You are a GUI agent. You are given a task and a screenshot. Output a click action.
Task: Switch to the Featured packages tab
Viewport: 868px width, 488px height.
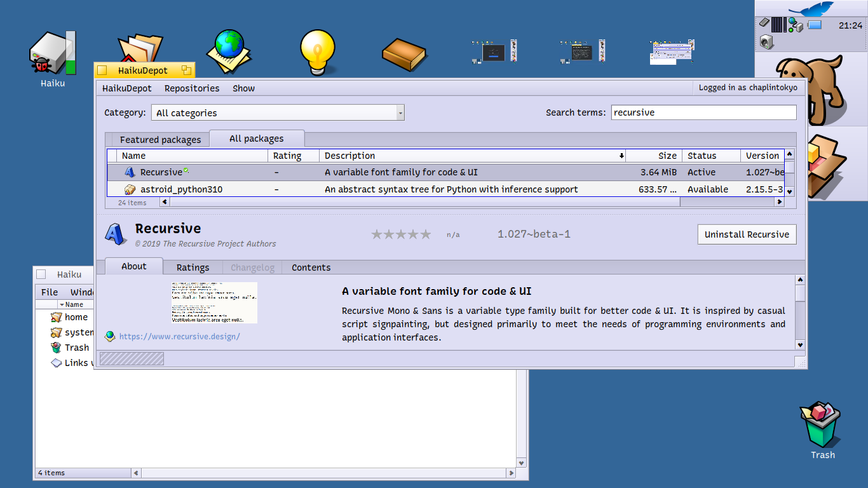(160, 140)
